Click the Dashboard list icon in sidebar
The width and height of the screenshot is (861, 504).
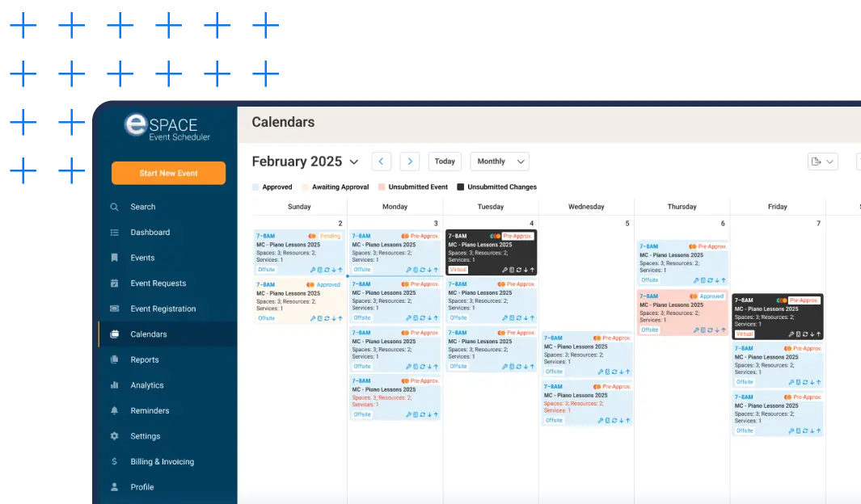[114, 233]
